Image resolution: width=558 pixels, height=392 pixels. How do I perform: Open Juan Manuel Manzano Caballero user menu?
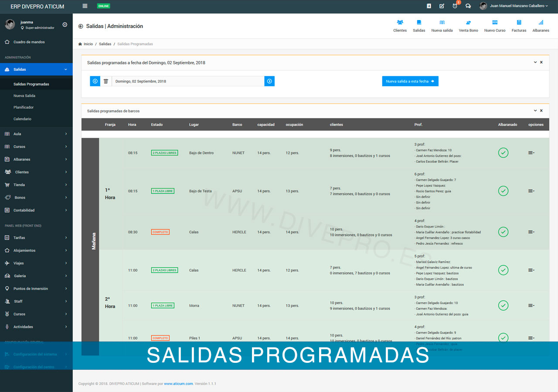(514, 6)
